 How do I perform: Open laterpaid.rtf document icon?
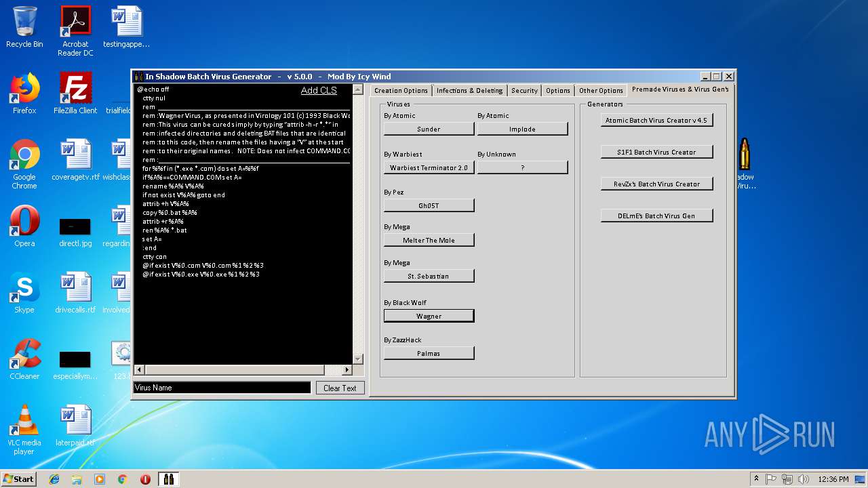pos(75,426)
